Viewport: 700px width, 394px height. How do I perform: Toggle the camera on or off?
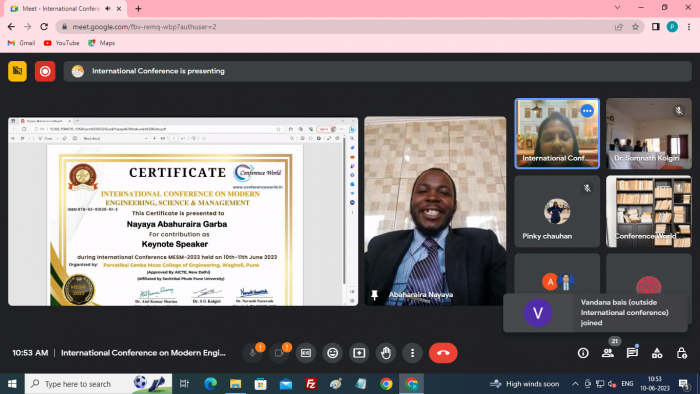[279, 353]
